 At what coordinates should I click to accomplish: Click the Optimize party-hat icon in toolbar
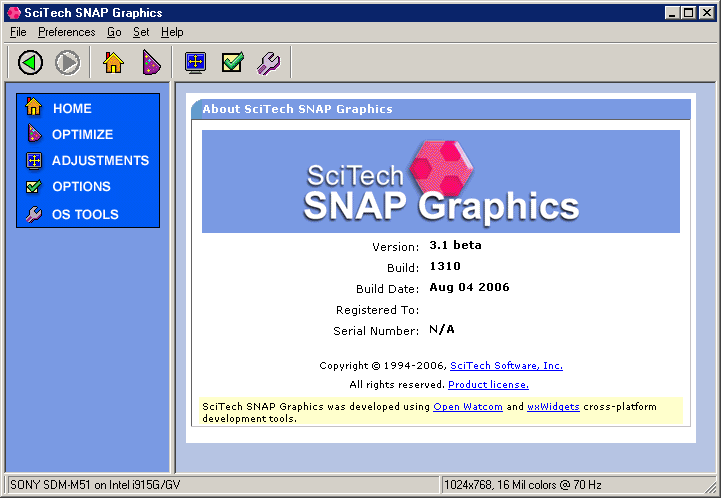[x=151, y=62]
